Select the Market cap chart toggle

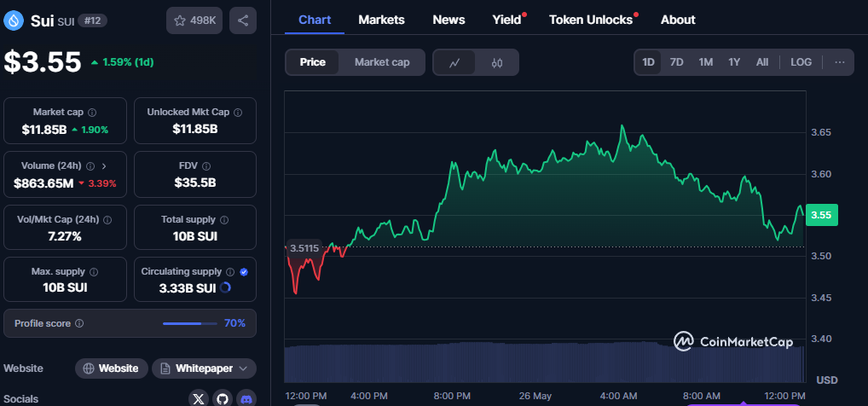coord(382,62)
